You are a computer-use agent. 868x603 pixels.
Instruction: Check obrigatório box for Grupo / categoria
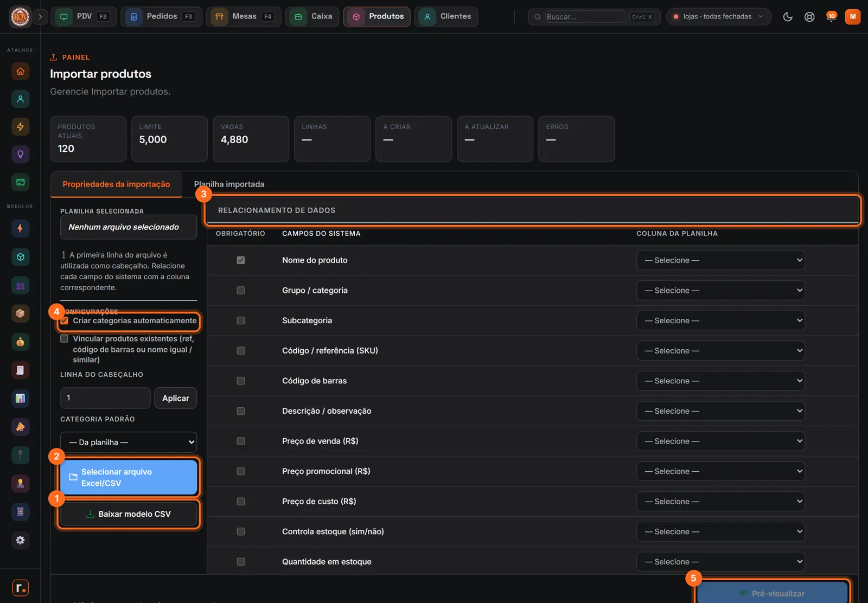pos(241,291)
